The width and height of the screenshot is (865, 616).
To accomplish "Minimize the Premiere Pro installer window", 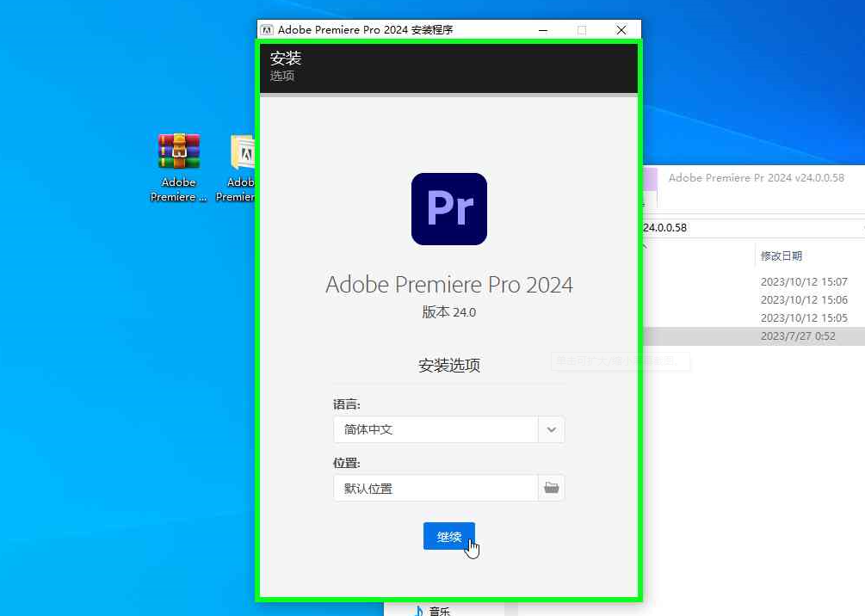I will (543, 30).
